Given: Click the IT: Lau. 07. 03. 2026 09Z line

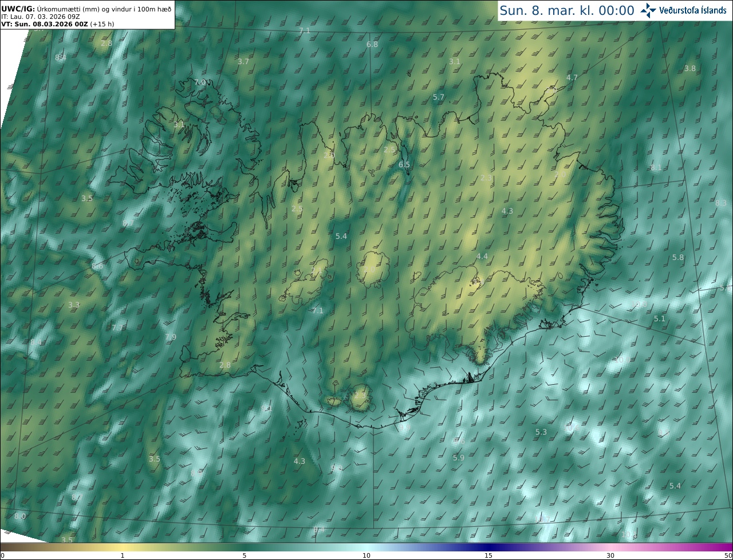Looking at the screenshot, I should coord(41,17).
